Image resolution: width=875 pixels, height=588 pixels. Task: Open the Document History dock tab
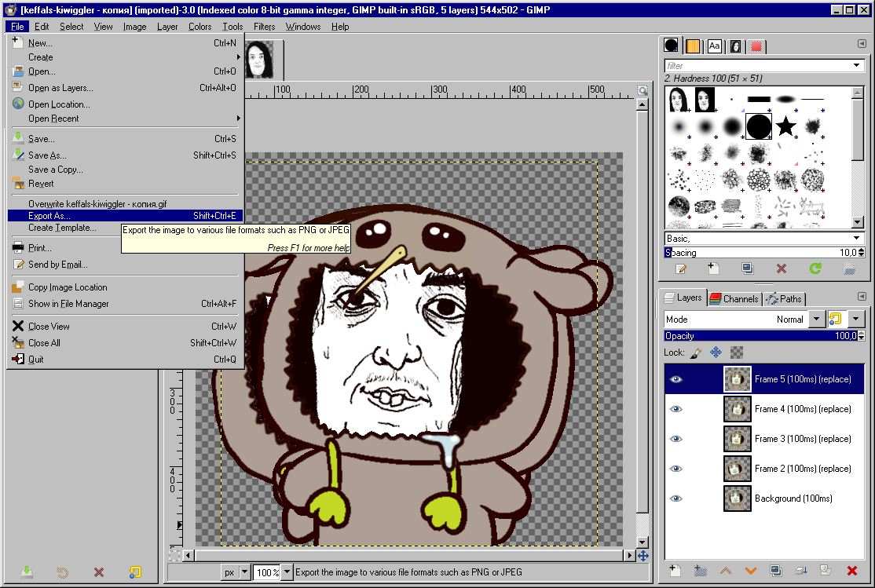coord(735,46)
